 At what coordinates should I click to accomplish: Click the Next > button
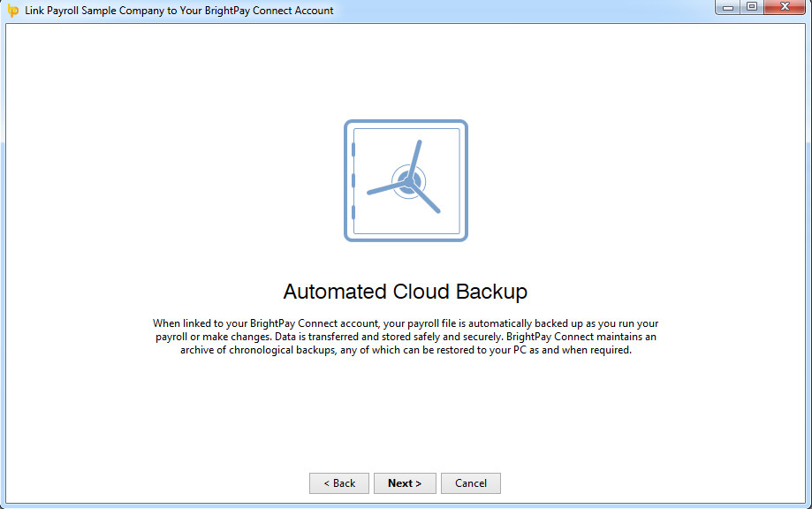click(405, 483)
